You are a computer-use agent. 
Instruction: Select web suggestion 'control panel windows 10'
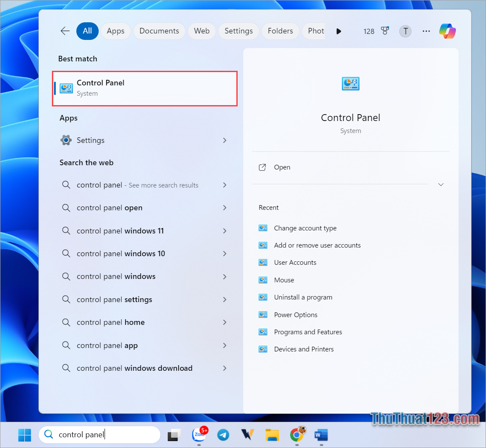[x=121, y=254]
